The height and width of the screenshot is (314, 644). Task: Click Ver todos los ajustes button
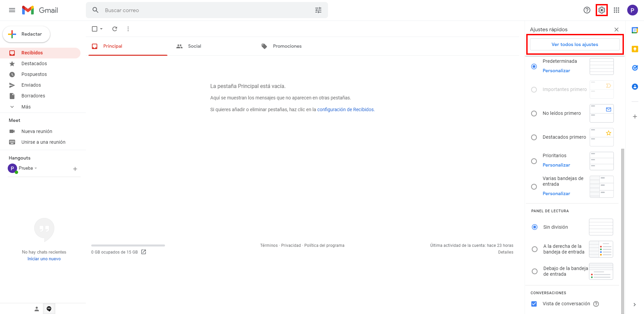point(575,44)
